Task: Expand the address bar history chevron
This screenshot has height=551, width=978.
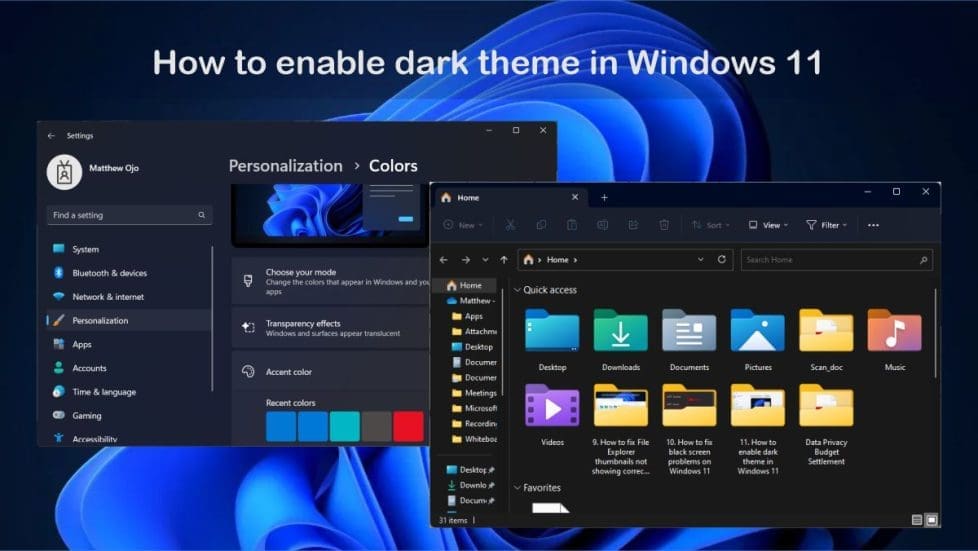Action: (700, 260)
